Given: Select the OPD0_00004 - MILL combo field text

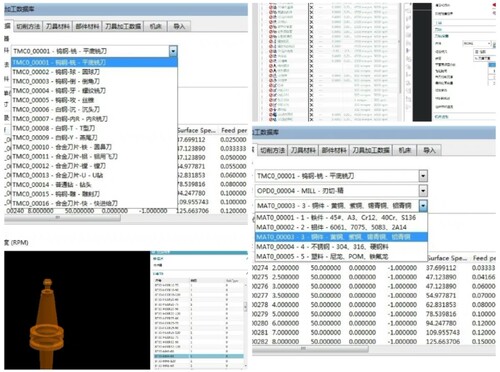Looking at the screenshot, I should [300, 191].
